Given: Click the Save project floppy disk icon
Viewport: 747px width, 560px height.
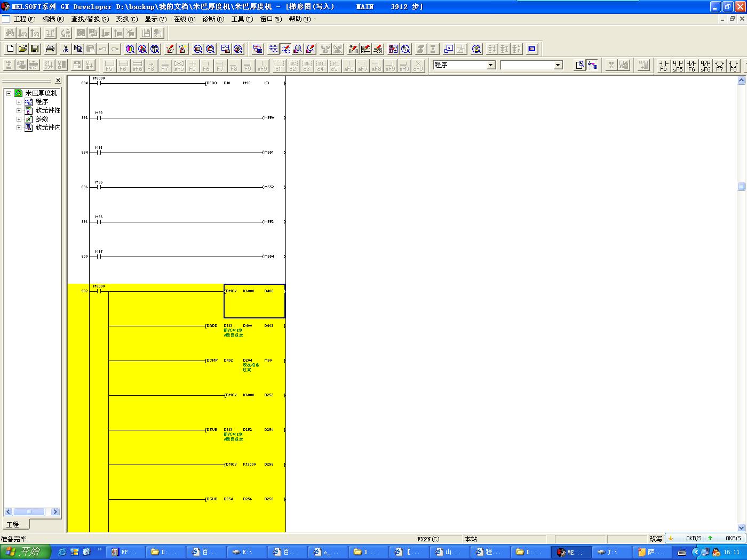Looking at the screenshot, I should pos(35,49).
